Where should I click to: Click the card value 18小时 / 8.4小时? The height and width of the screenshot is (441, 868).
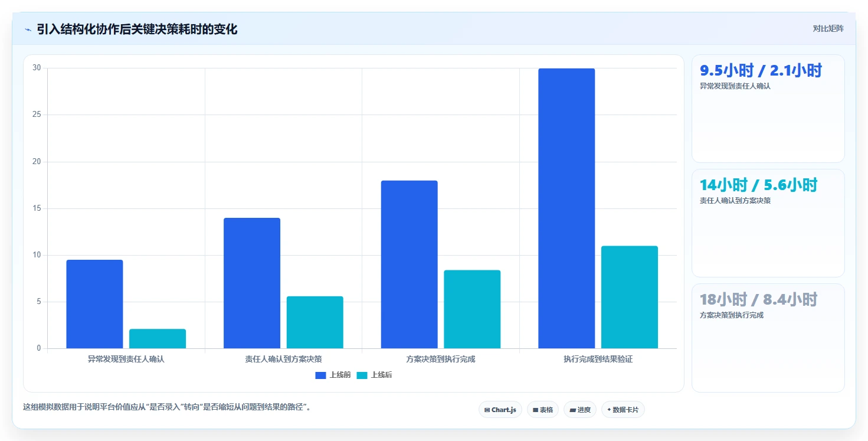(x=759, y=300)
